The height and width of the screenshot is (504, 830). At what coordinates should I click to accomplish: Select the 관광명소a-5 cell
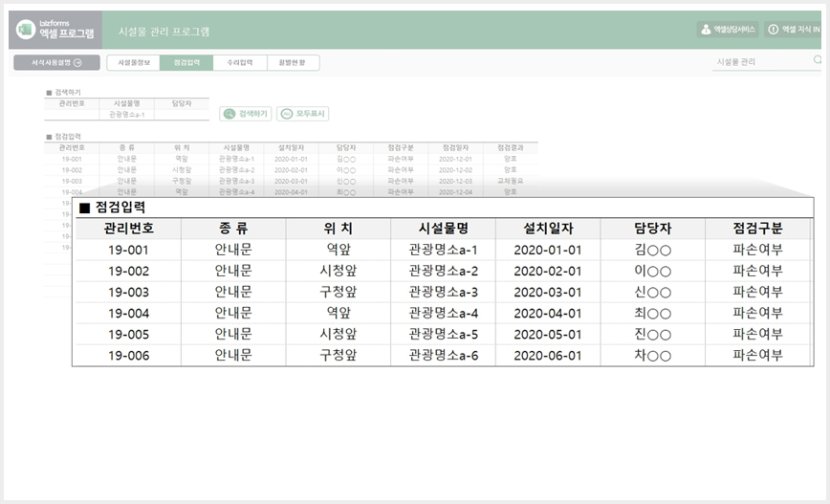[443, 335]
